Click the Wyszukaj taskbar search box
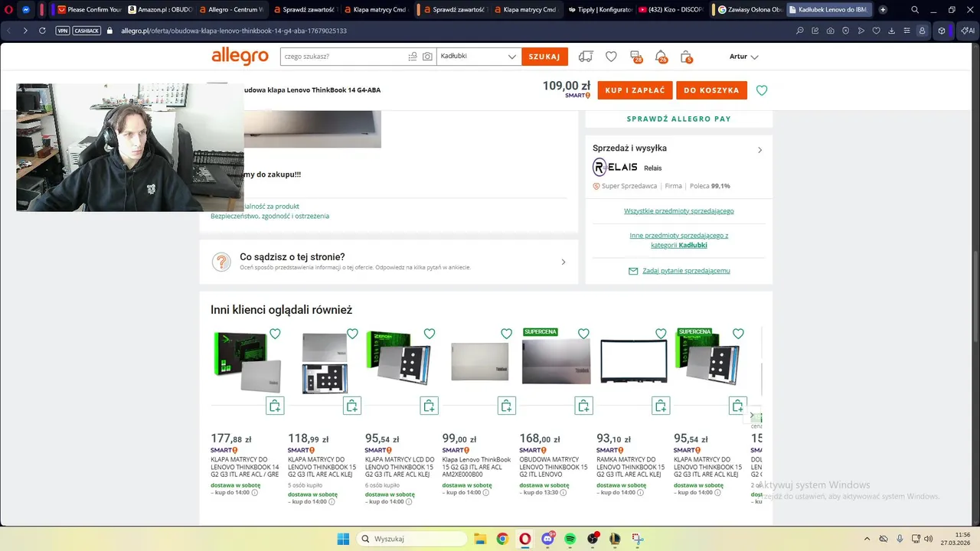This screenshot has width=980, height=551. (x=413, y=539)
